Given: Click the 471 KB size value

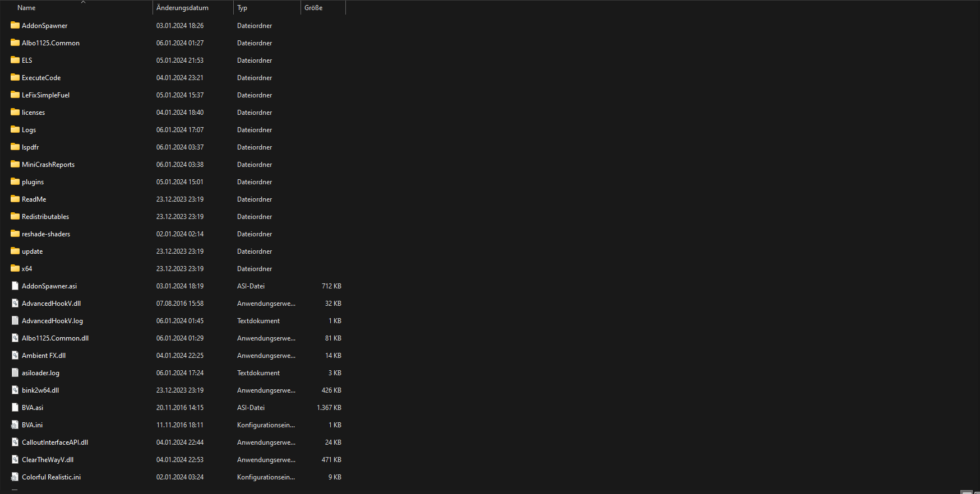Looking at the screenshot, I should click(x=331, y=460).
